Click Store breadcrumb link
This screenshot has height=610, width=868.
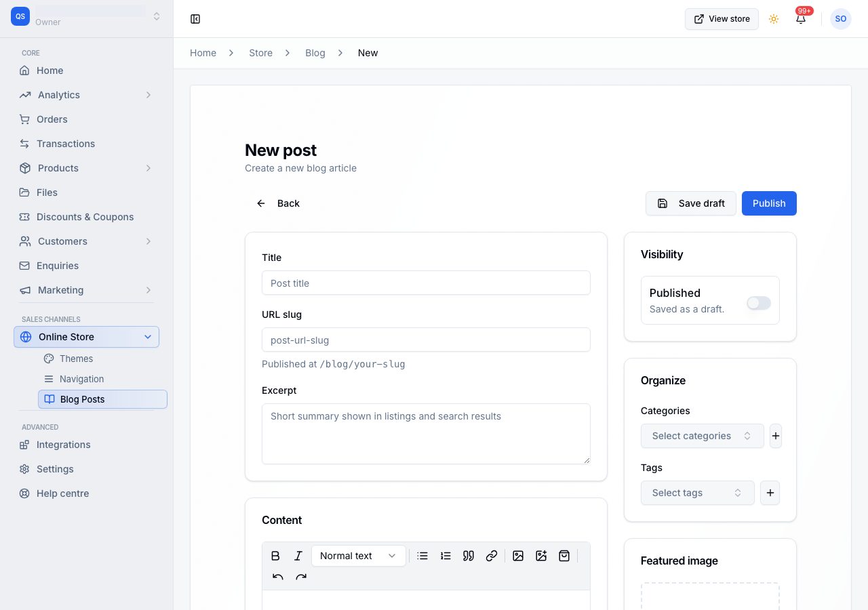click(260, 53)
